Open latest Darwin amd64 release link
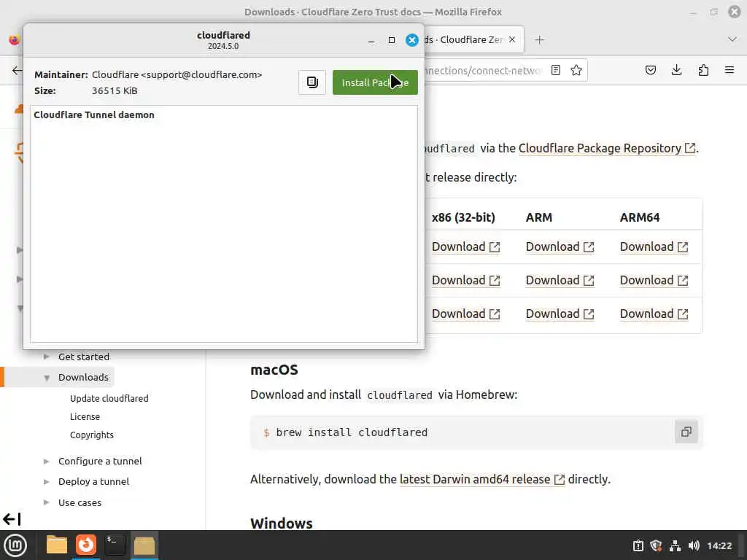 pos(482,479)
